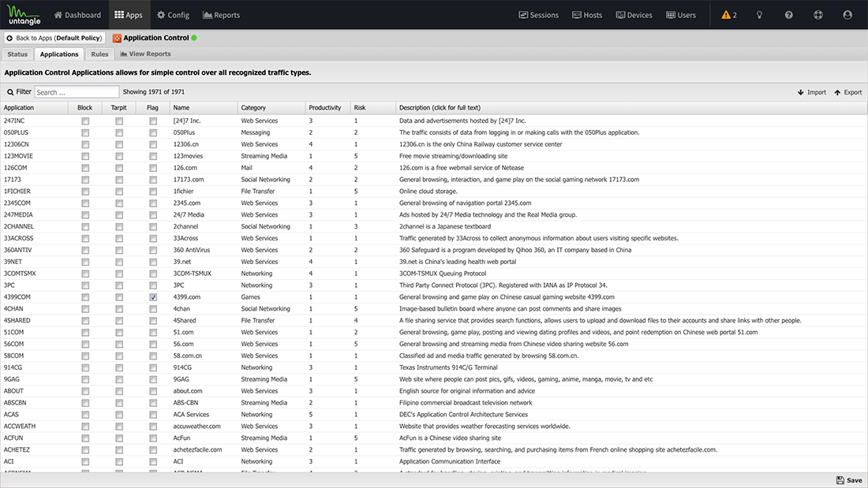
Task: Sort by the Tarpit column header
Action: click(x=119, y=108)
